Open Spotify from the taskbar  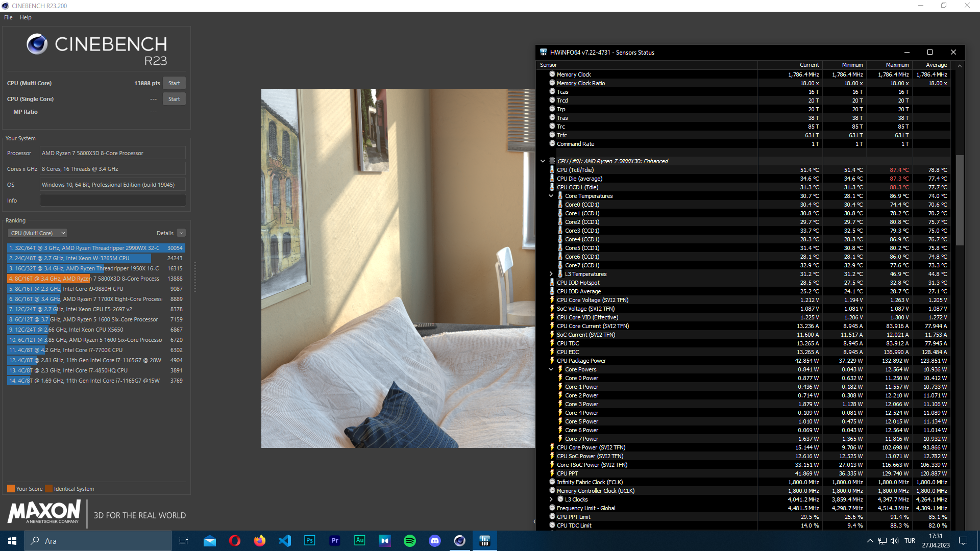pyautogui.click(x=409, y=541)
